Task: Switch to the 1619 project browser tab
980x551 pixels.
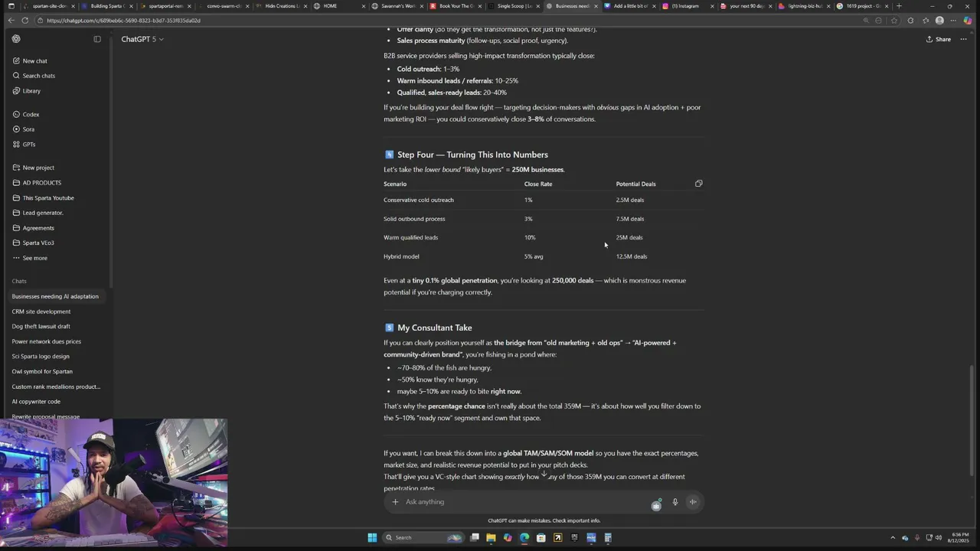Action: [863, 6]
